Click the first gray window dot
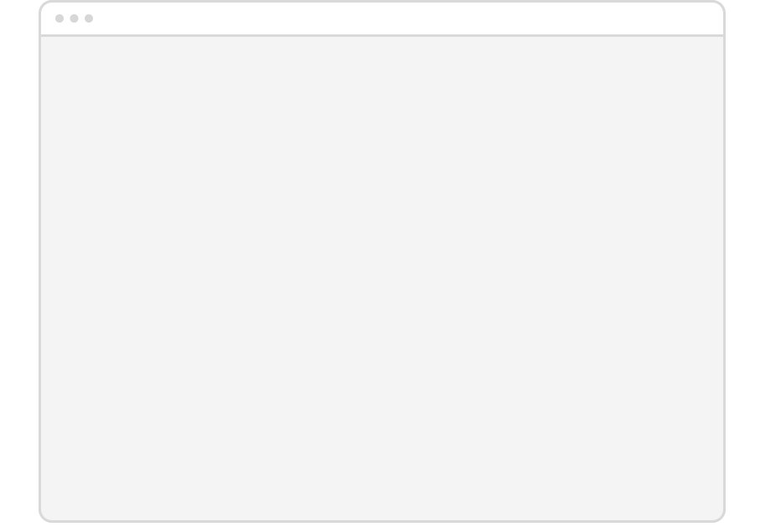 tap(59, 18)
